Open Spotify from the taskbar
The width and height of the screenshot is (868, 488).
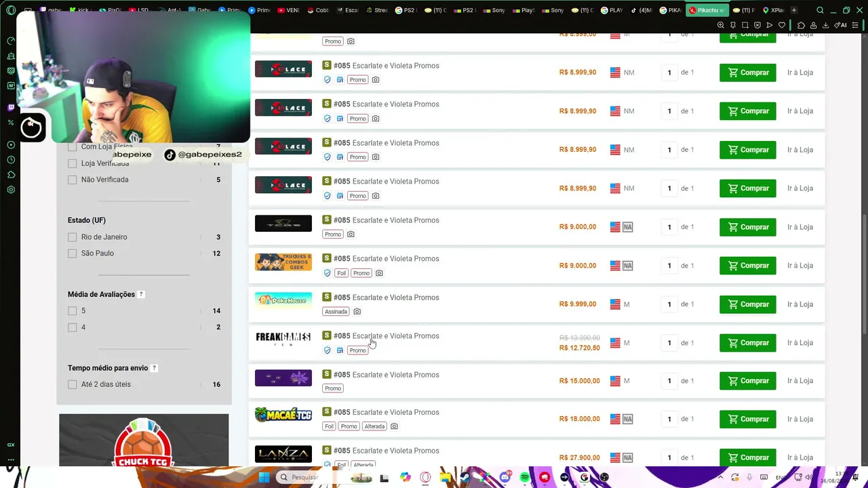pyautogui.click(x=525, y=477)
